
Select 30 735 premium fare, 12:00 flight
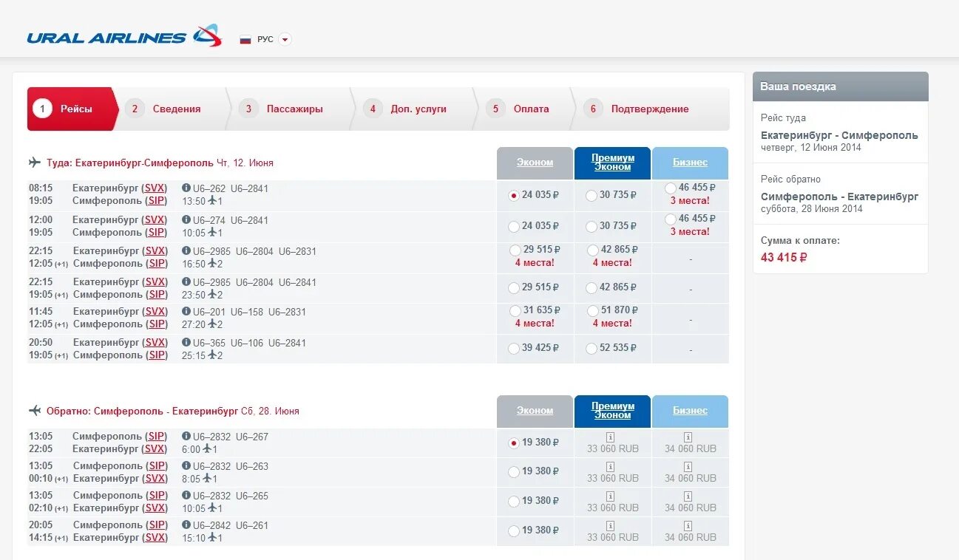coord(591,226)
